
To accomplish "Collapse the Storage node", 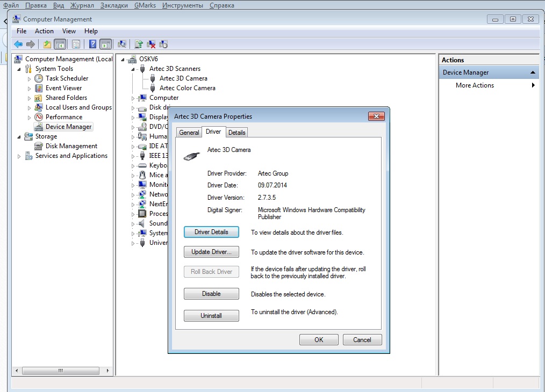I will coord(19,137).
